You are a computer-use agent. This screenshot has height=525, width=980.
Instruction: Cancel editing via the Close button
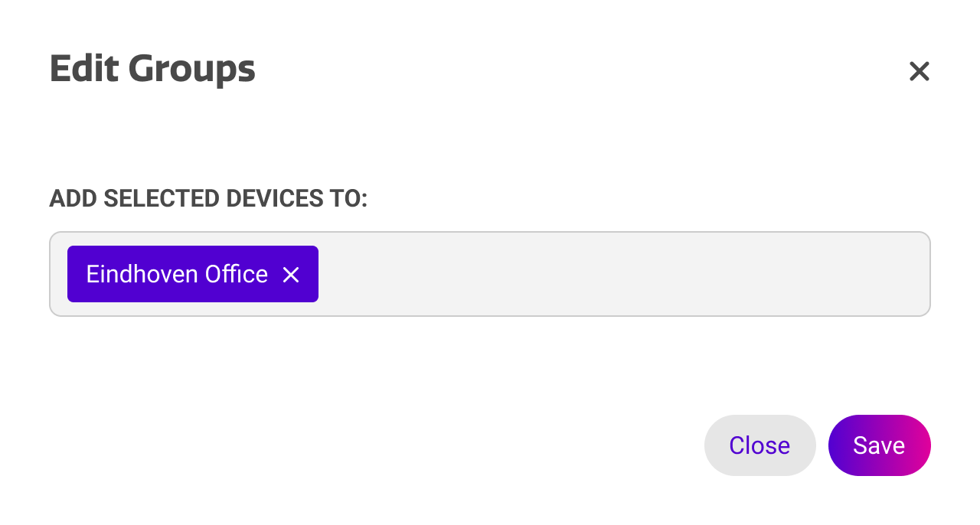(x=759, y=445)
